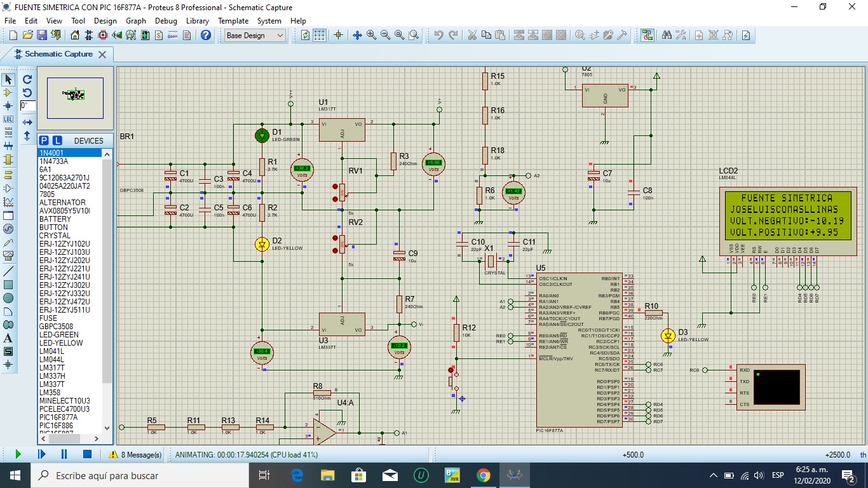Open the Base Design dropdown
Screen dimensions: 868x488
[x=255, y=36]
